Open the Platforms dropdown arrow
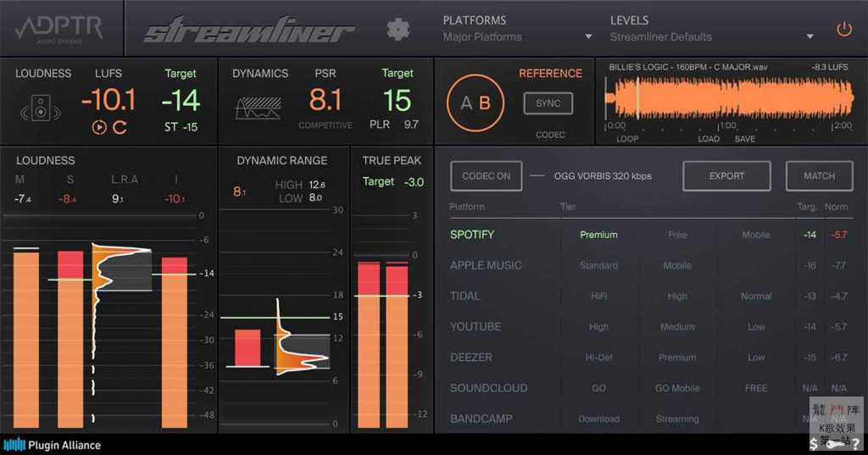Screen dimensions: 868x455 (x=588, y=36)
